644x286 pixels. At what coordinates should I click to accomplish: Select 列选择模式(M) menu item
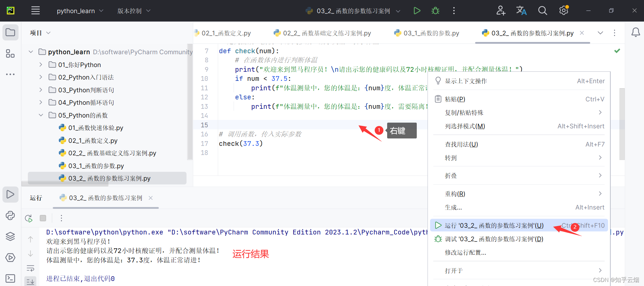tap(519, 126)
